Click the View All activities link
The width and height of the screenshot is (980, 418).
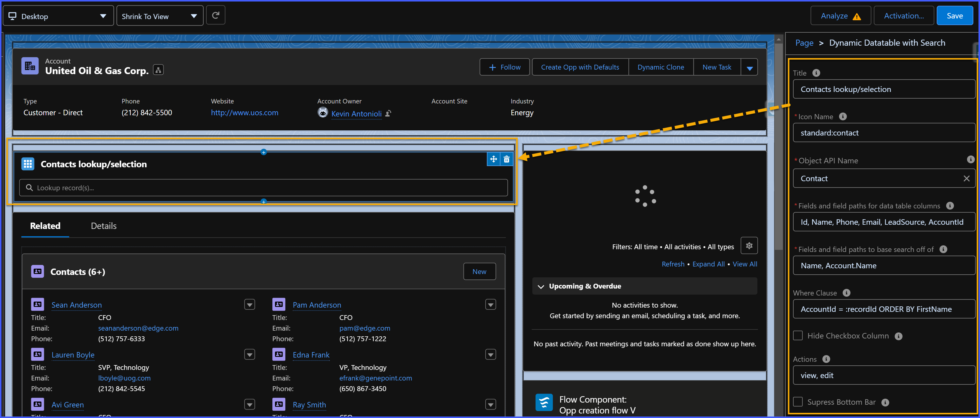point(745,263)
